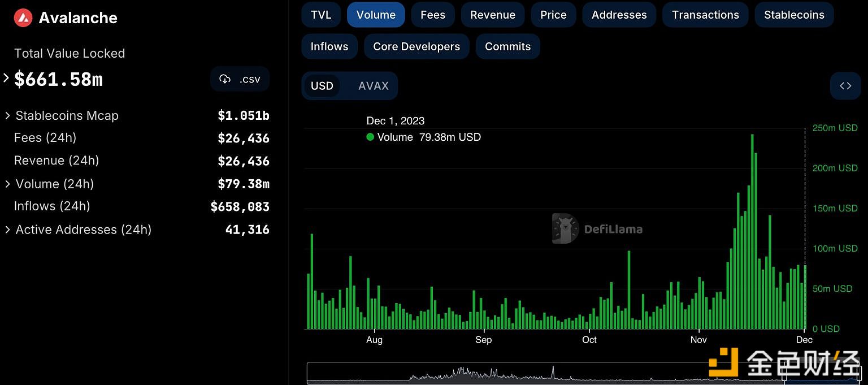The width and height of the screenshot is (868, 385).
Task: Click the Fees (24h) label
Action: pos(45,138)
